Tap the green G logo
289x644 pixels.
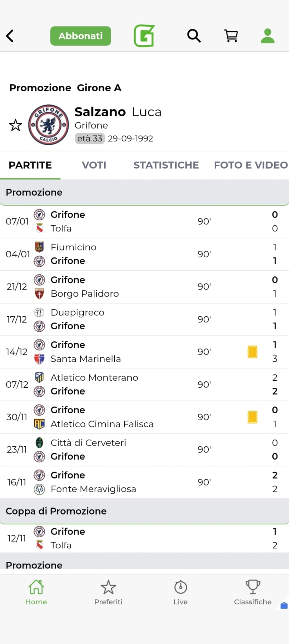144,36
